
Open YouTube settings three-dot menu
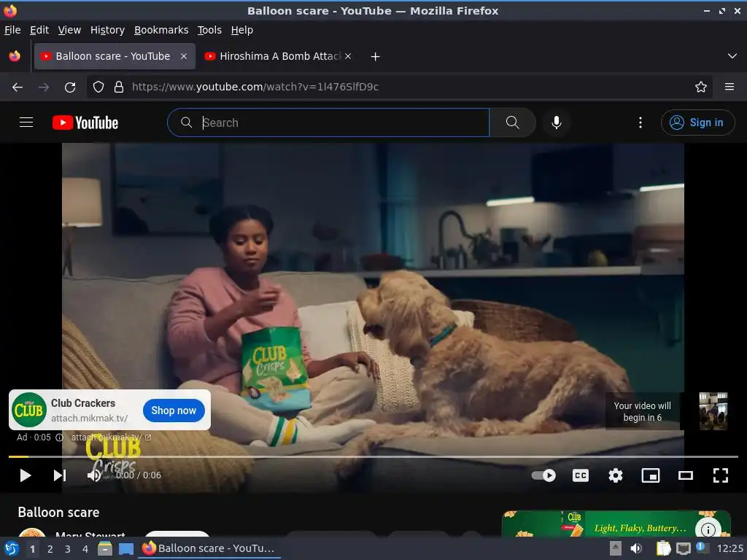point(640,122)
